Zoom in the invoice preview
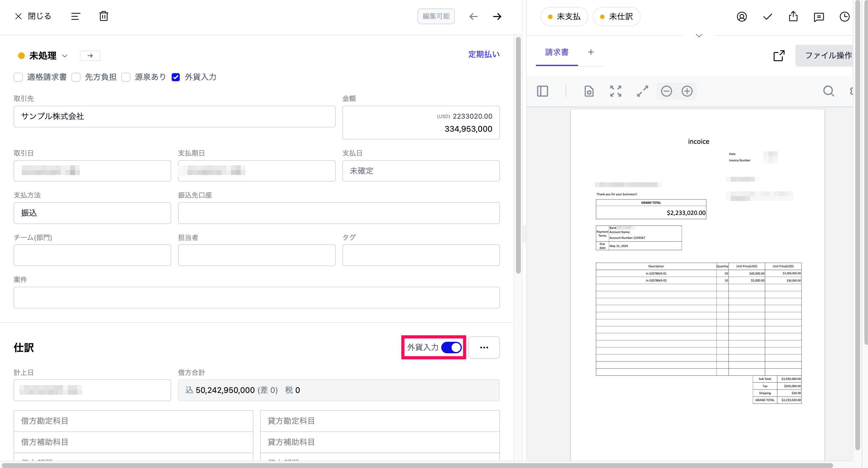This screenshot has height=468, width=868. pos(687,91)
